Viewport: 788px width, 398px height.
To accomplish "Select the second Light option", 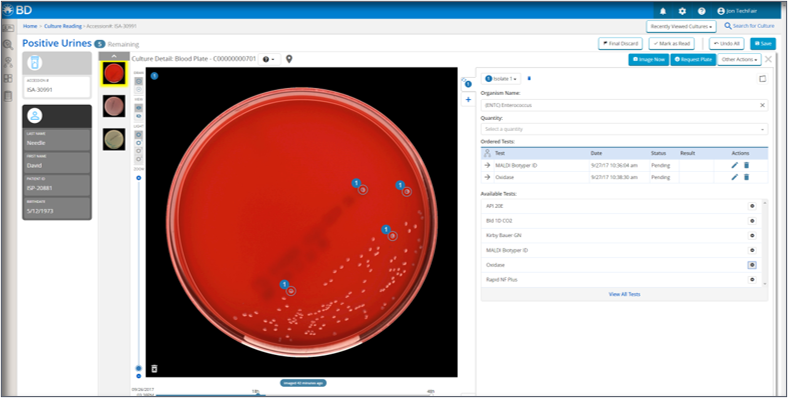I will pyautogui.click(x=139, y=143).
